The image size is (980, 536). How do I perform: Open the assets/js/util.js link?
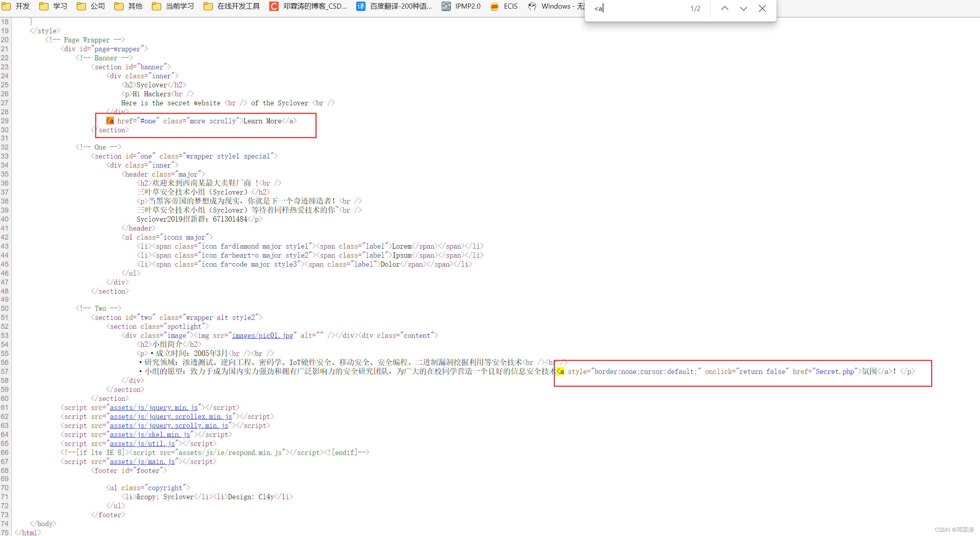(x=142, y=444)
